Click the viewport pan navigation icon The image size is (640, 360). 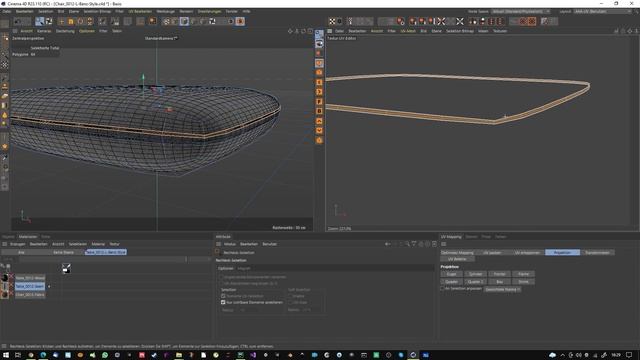pos(290,31)
